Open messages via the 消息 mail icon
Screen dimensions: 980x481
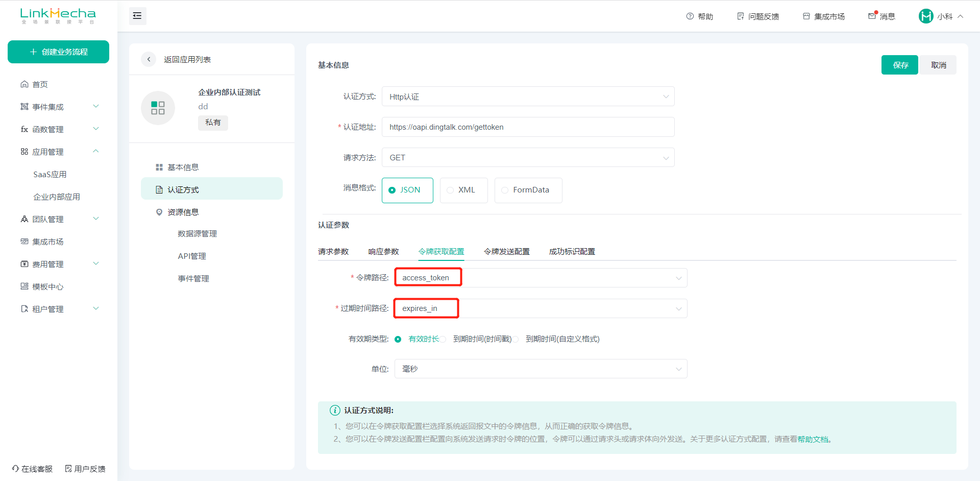(872, 16)
